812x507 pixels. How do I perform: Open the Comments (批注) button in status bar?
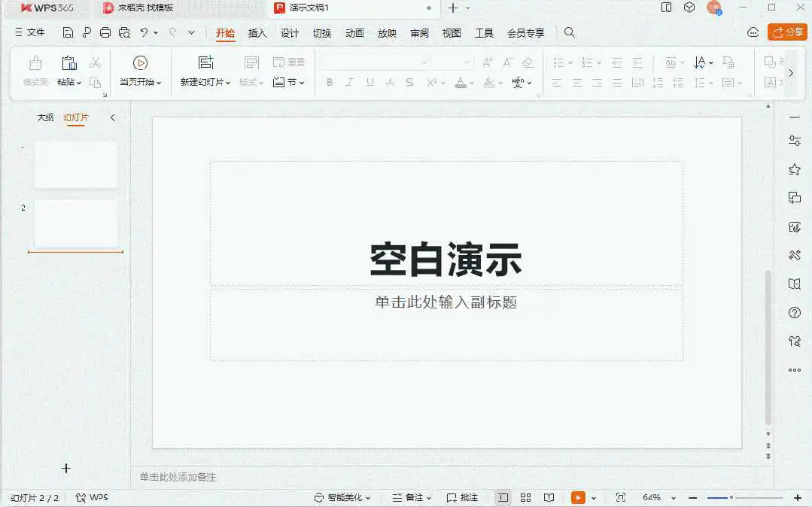(463, 497)
